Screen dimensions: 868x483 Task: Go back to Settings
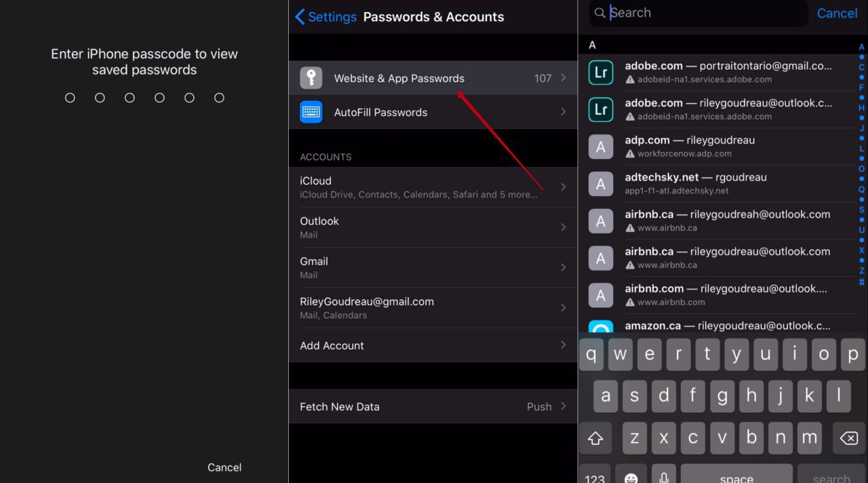pyautogui.click(x=326, y=17)
